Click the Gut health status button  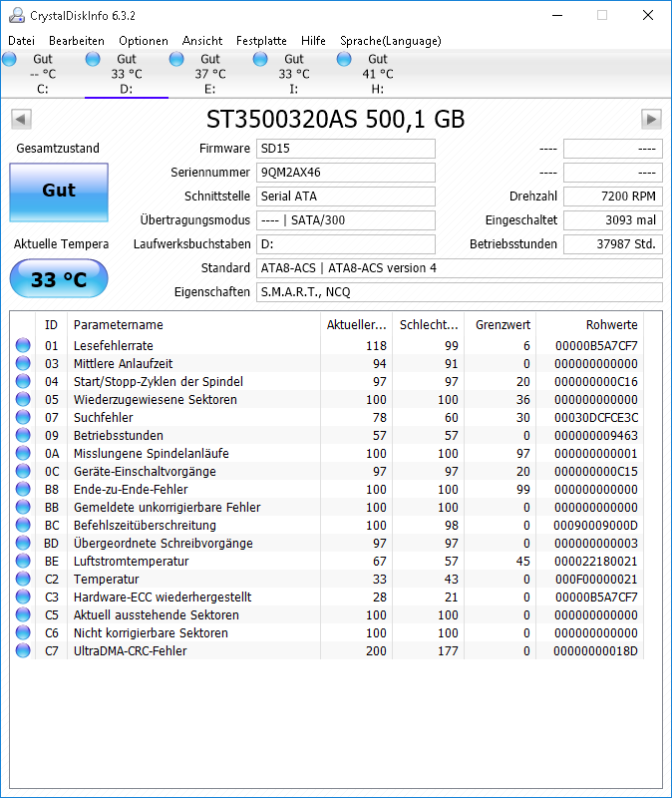59,193
